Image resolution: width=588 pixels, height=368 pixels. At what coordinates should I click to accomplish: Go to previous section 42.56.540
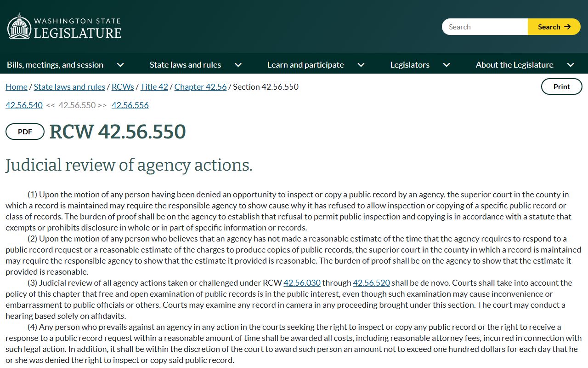point(24,105)
